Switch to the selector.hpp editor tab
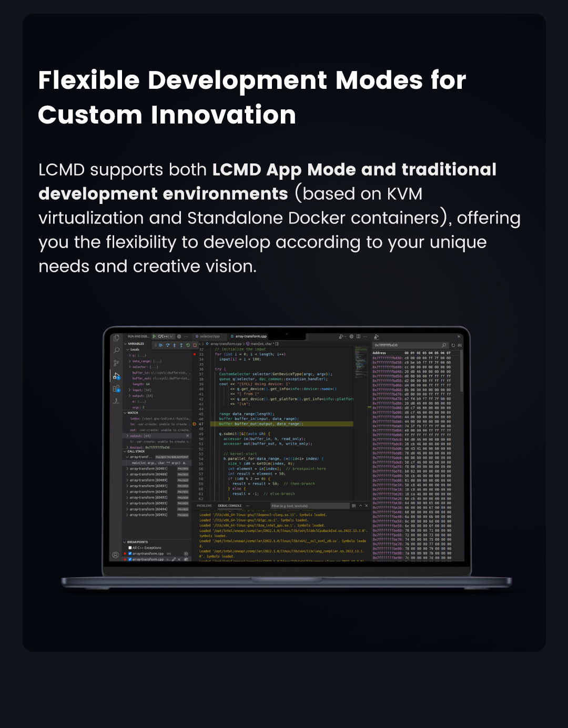 [x=209, y=336]
